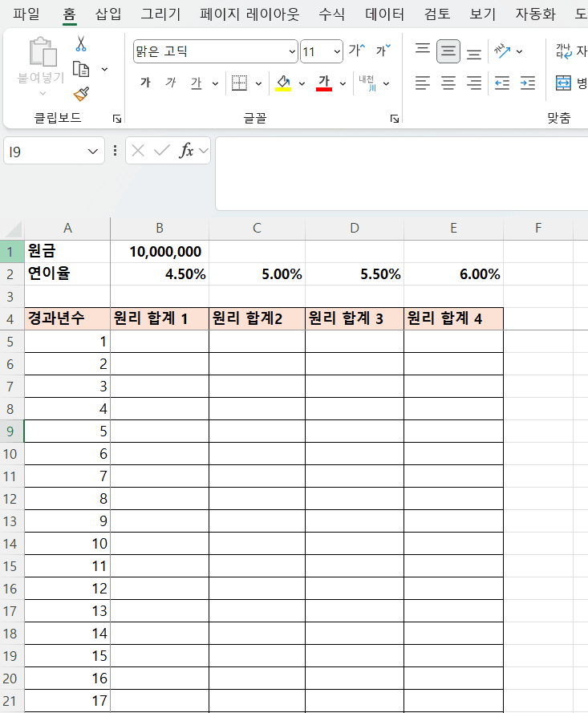Decrease font size with the smaller 가 icon
This screenshot has height=713, width=588.
(x=383, y=51)
